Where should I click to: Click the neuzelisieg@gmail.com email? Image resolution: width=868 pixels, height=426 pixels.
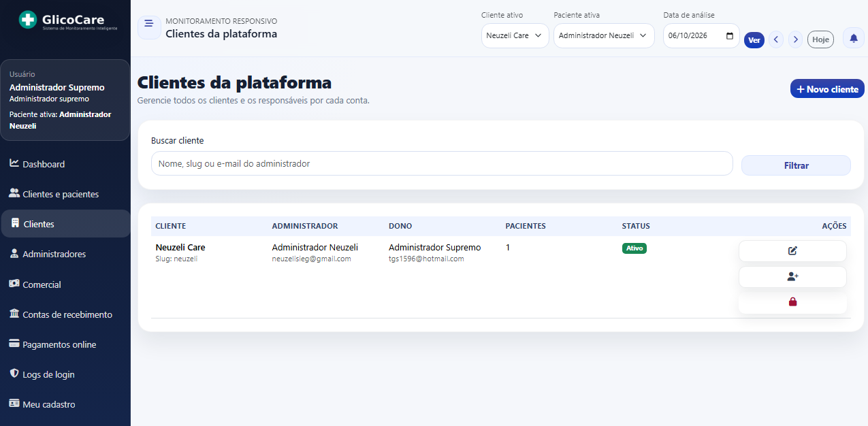click(311, 259)
